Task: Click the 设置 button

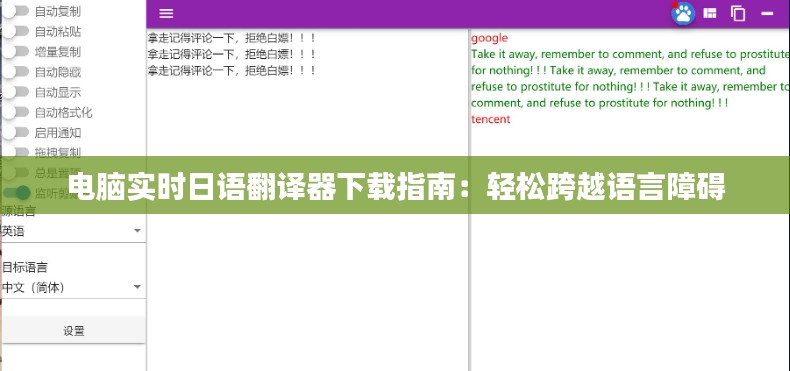Action: (x=73, y=331)
